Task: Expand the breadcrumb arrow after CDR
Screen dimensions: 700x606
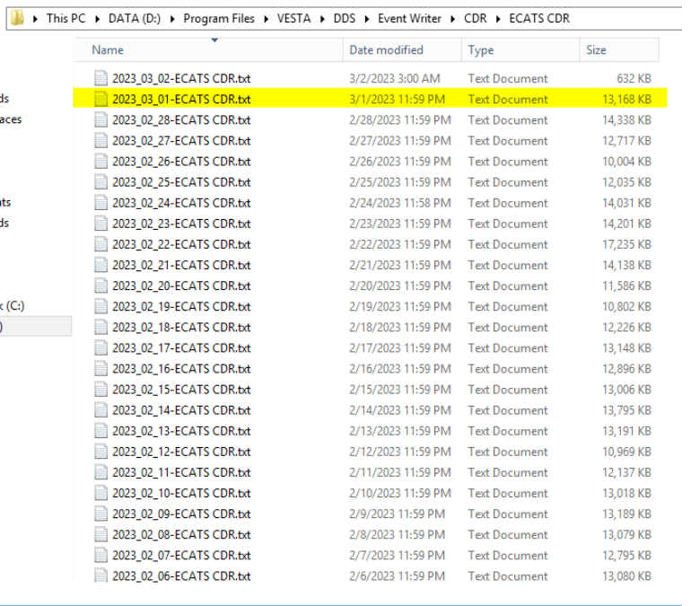Action: 498,19
